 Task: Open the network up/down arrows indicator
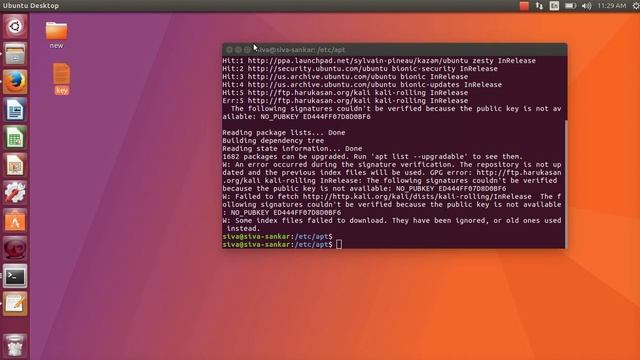point(539,6)
